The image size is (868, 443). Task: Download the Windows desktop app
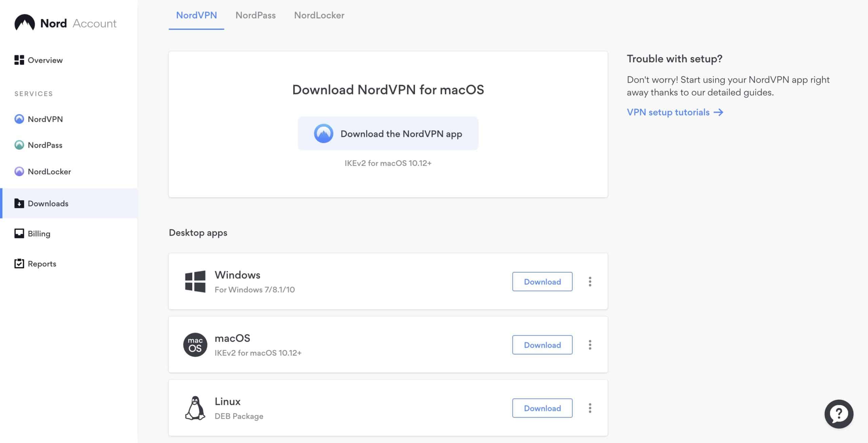pyautogui.click(x=542, y=281)
